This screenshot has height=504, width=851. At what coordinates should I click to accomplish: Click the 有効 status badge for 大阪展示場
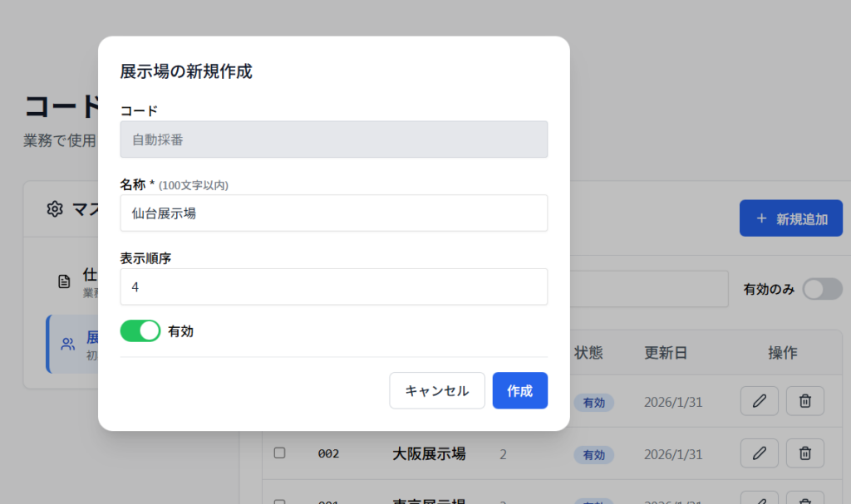(593, 454)
